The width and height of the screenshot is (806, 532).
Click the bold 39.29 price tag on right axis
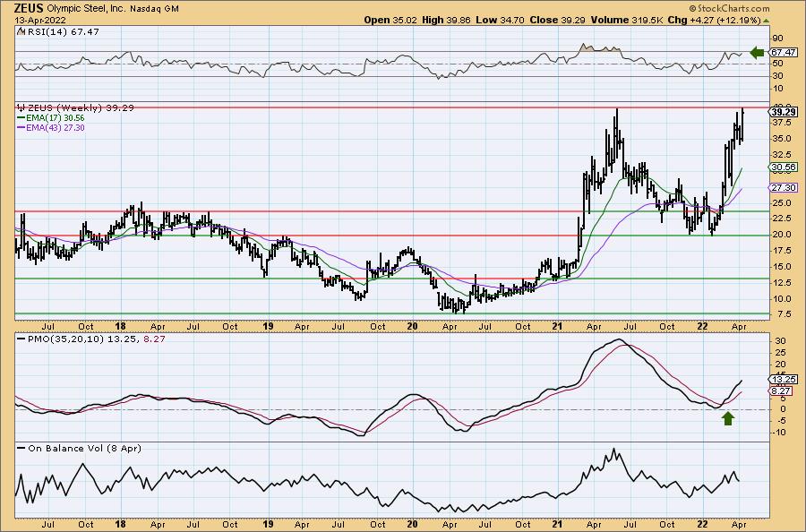click(x=784, y=112)
